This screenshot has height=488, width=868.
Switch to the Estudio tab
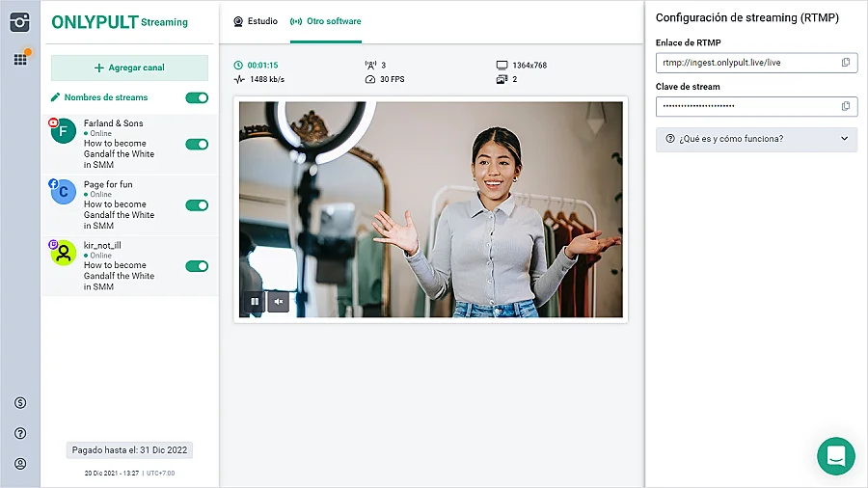(x=256, y=21)
